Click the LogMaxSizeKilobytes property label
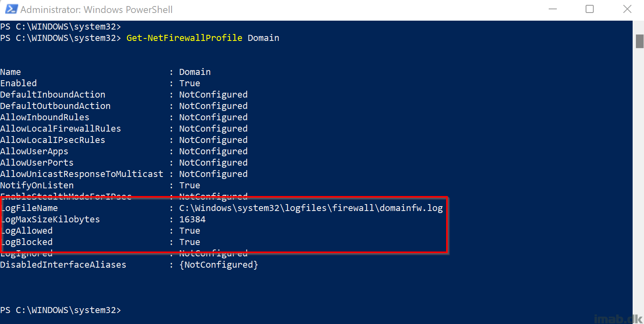Viewport: 644px width, 324px height. pos(51,220)
